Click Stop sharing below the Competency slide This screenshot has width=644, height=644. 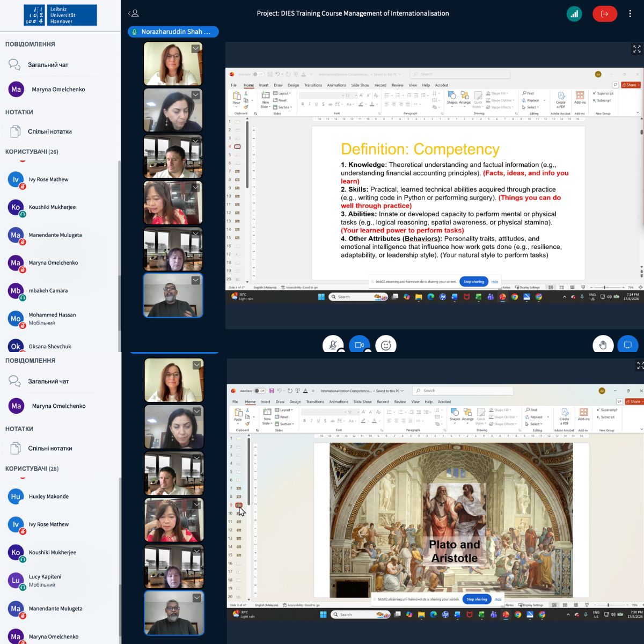(474, 281)
